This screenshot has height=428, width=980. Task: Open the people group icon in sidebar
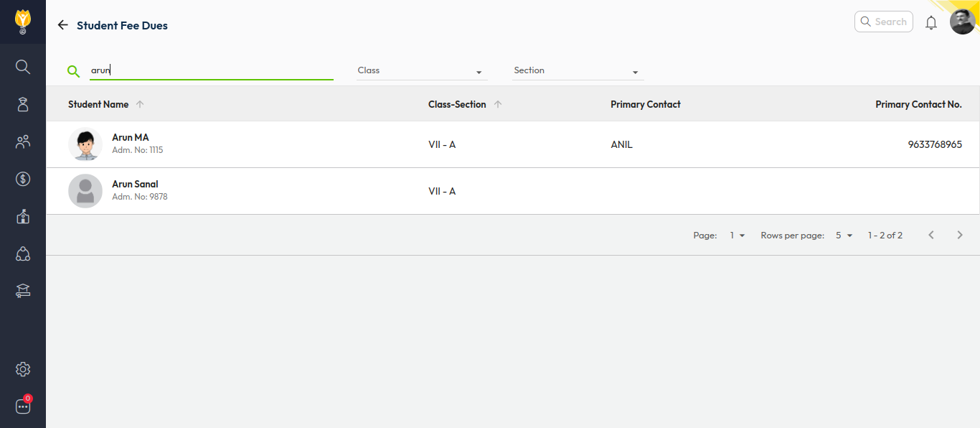23,141
